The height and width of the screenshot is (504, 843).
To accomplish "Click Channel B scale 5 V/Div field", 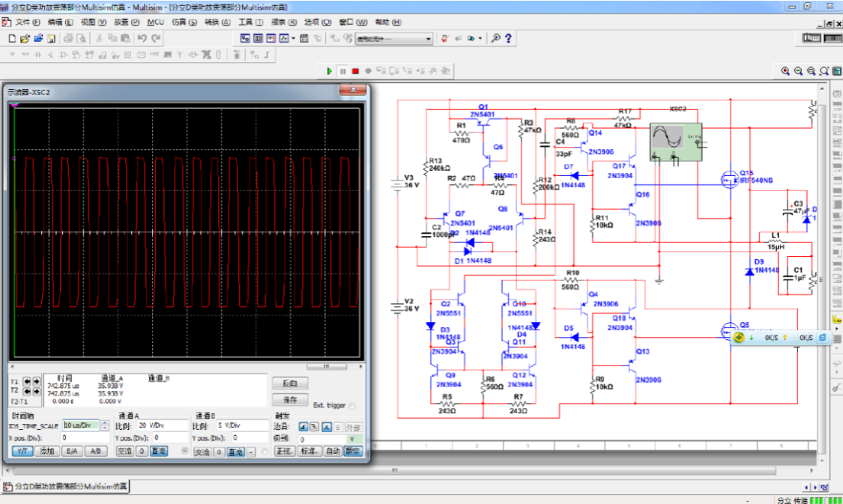I will tap(241, 425).
